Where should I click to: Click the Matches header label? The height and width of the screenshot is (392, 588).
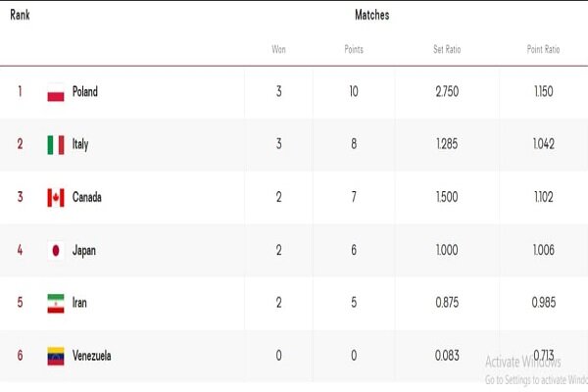[371, 16]
